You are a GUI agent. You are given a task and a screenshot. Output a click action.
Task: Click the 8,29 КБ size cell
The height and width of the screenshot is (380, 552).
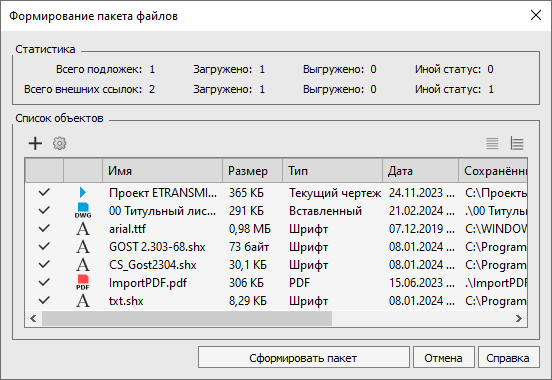[x=248, y=301]
